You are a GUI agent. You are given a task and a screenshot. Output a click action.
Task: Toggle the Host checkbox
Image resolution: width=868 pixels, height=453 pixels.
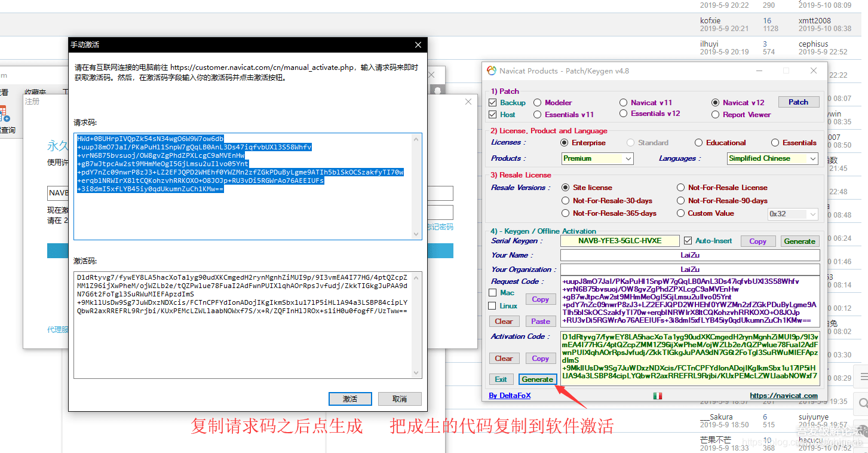(493, 115)
